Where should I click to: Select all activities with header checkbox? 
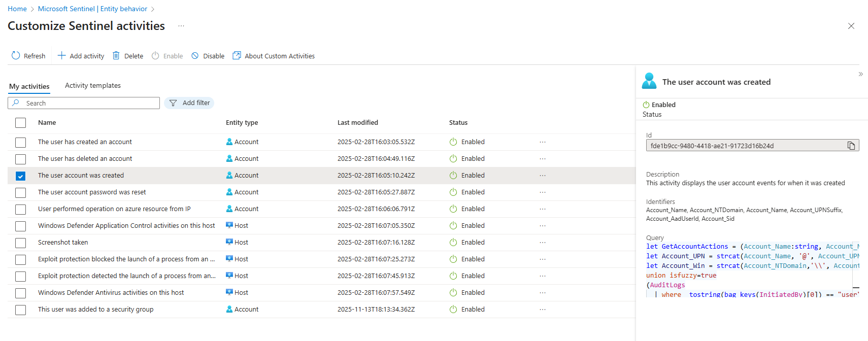pos(20,123)
